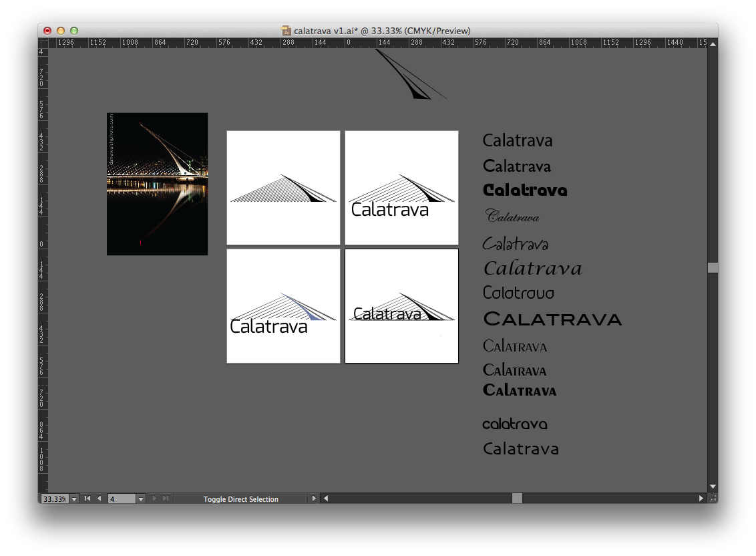
Task: Click the vertical scrollbar down arrow
Action: pos(713,486)
